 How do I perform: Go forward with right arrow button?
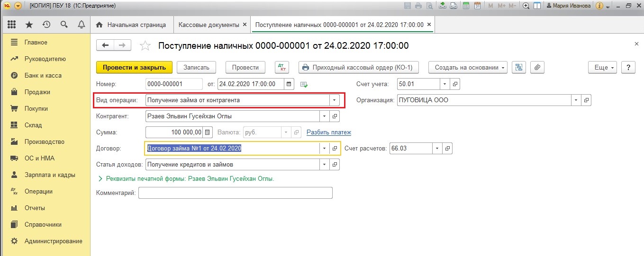tap(122, 45)
